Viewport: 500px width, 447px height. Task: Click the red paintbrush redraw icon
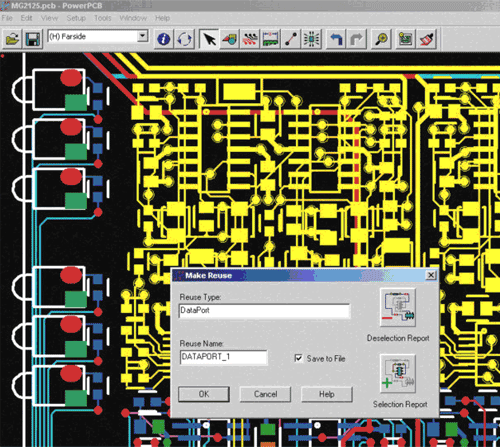coord(427,39)
